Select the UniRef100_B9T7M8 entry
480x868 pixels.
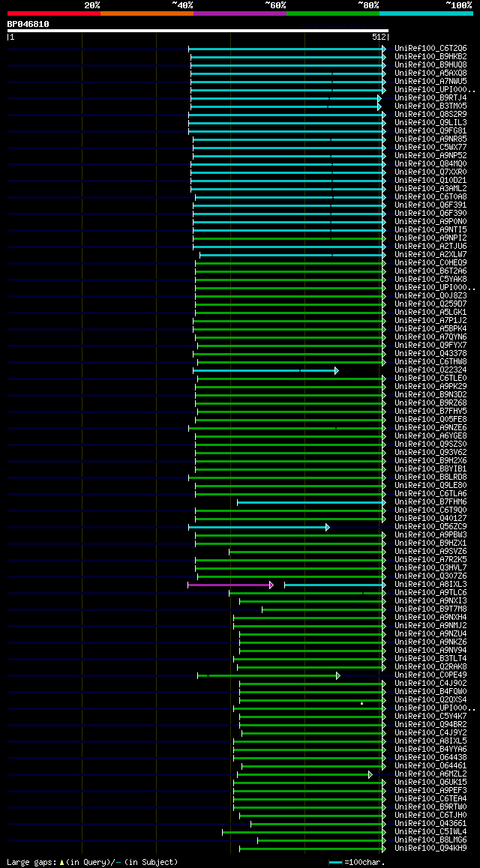tap(430, 609)
